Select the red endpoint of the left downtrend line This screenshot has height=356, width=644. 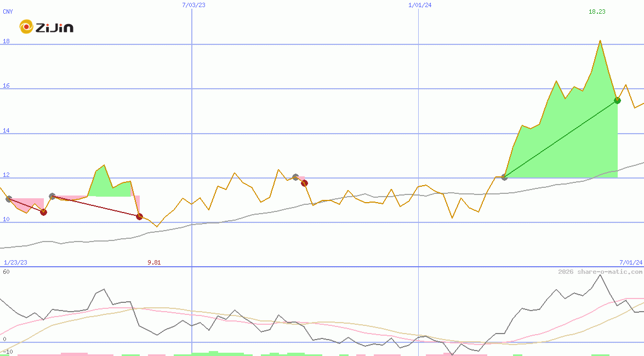44,213
